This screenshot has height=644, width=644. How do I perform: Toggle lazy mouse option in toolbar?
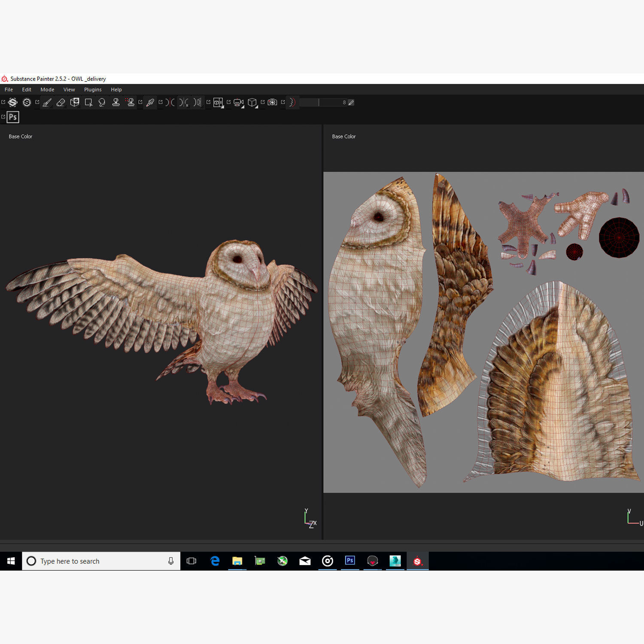(292, 103)
